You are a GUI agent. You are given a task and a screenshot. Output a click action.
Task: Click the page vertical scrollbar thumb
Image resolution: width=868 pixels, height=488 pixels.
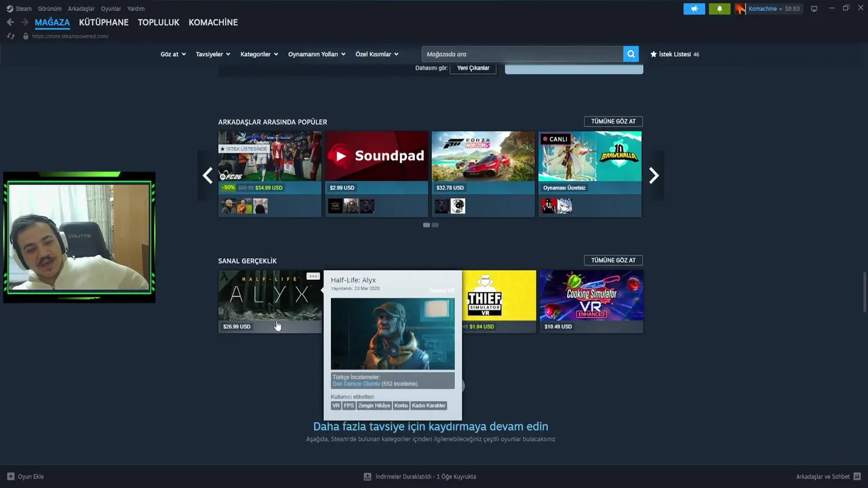click(864, 291)
